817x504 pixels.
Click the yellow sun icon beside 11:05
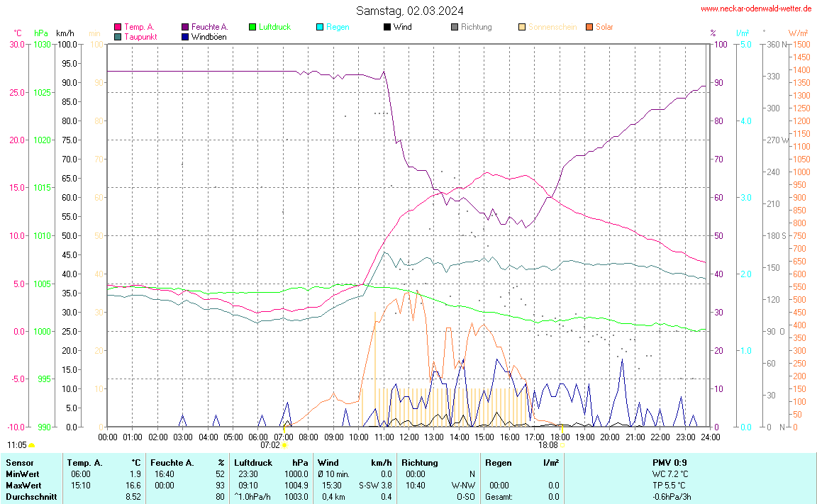tap(32, 445)
